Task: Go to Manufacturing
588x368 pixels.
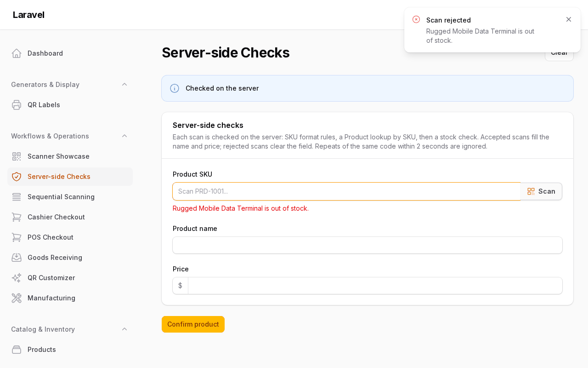Action: pos(70,298)
